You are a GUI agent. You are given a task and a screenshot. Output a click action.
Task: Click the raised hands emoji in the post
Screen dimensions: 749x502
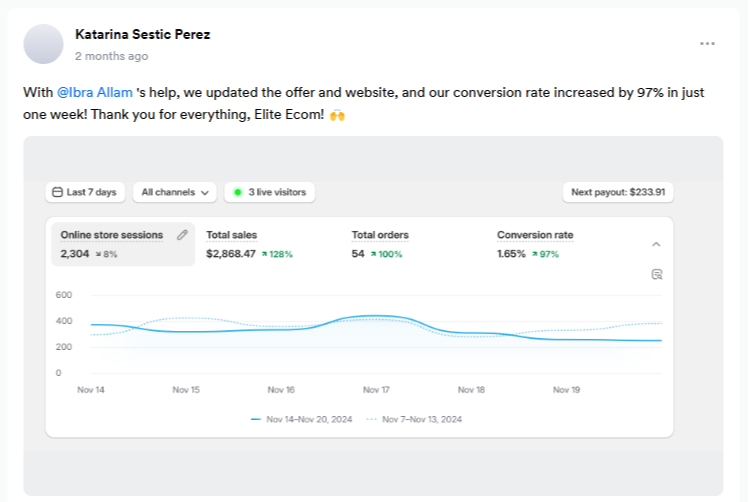click(x=337, y=117)
